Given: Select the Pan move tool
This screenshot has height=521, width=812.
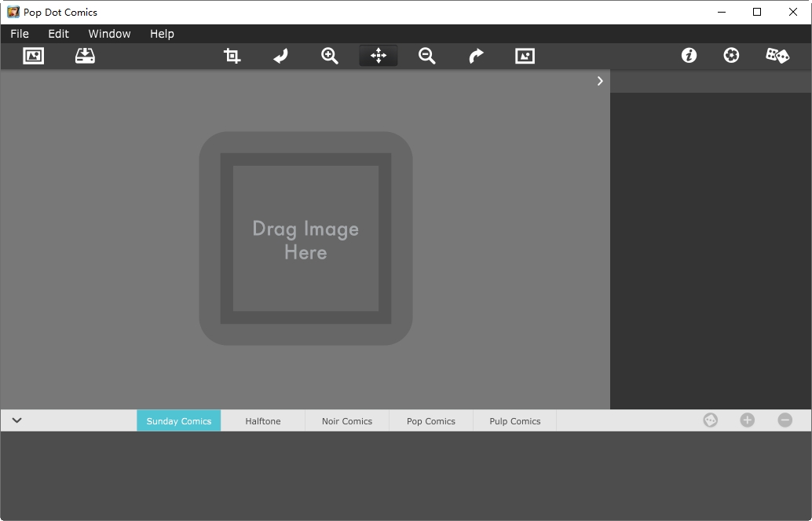Looking at the screenshot, I should coord(379,56).
